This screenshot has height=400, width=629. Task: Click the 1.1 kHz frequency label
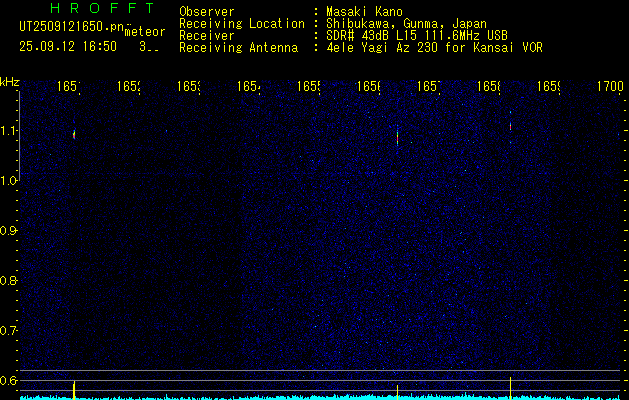click(x=8, y=131)
